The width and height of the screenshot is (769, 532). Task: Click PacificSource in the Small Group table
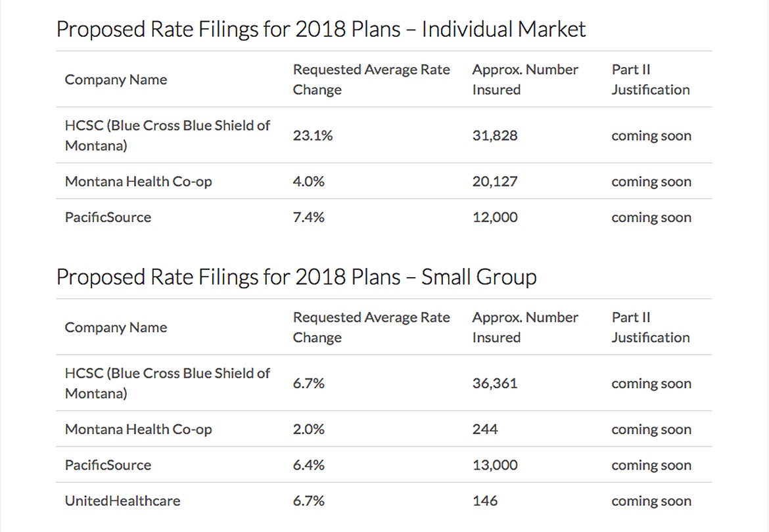(x=108, y=465)
